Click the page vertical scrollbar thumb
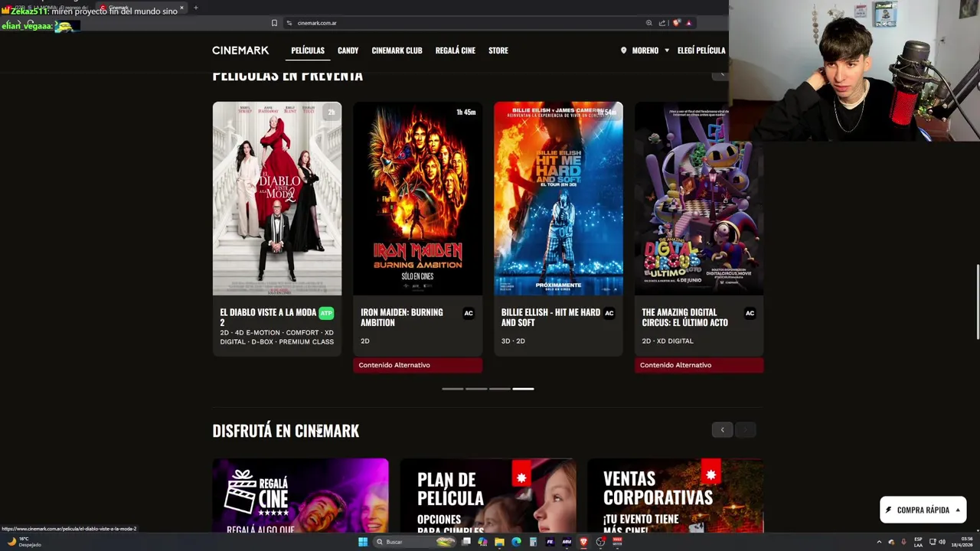The image size is (980, 551). pos(977,302)
